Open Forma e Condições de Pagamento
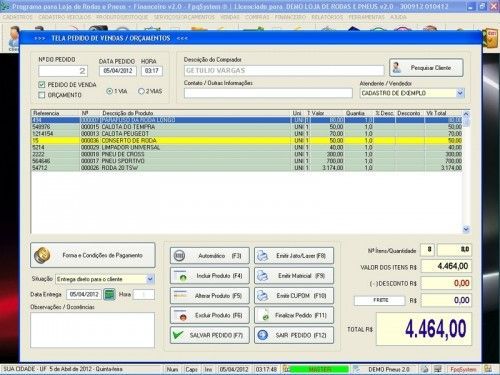This screenshot has width=500, height=375. click(x=93, y=255)
